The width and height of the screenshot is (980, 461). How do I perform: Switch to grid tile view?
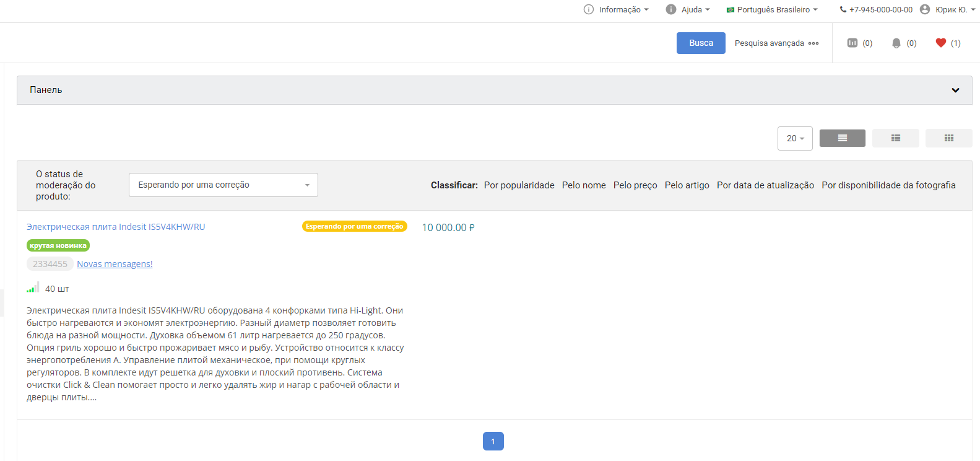coord(949,138)
